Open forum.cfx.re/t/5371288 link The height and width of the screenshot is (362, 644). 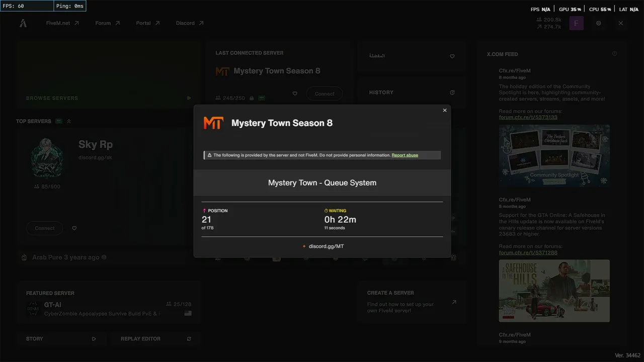point(528,252)
